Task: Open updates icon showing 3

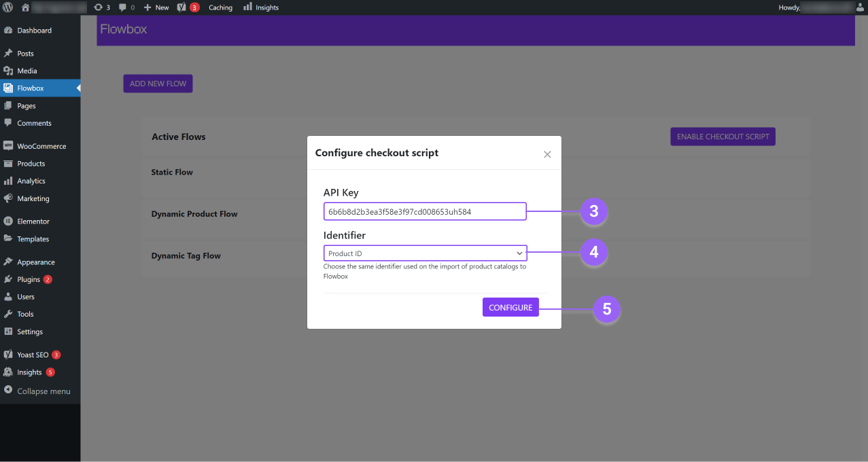Action: 99,7
